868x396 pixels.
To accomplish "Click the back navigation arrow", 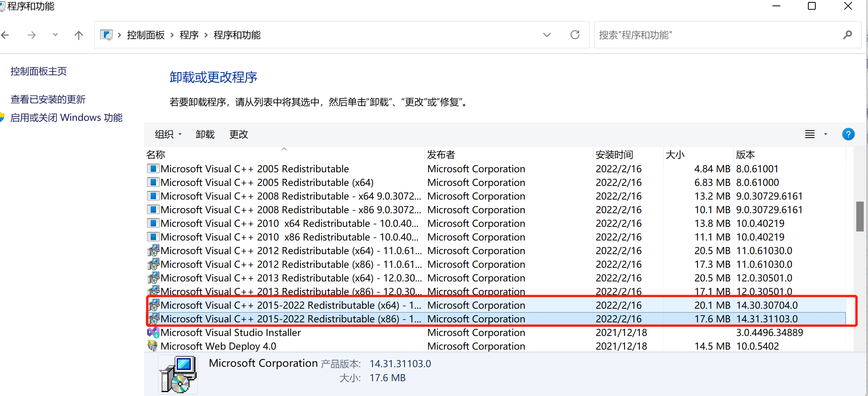I will click(5, 35).
